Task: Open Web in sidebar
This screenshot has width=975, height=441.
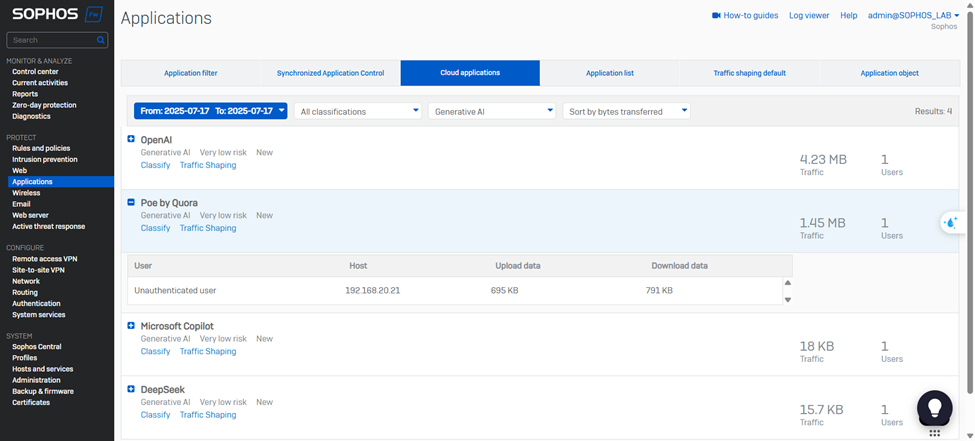Action: (19, 170)
